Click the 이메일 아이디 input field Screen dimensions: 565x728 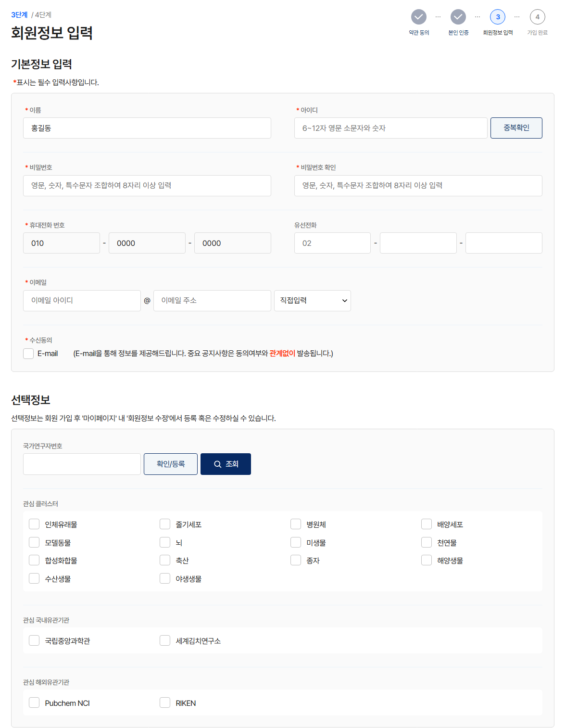click(x=82, y=301)
